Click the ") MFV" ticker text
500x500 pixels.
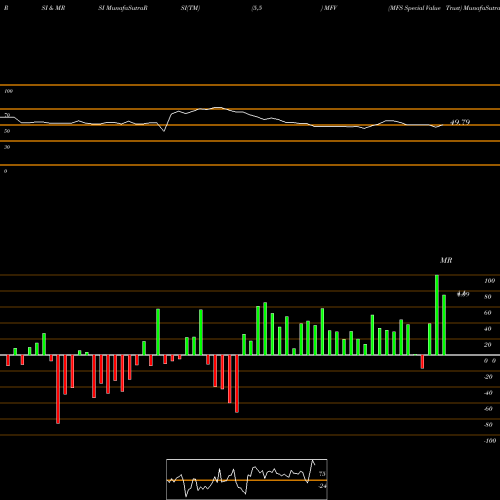coord(329,8)
